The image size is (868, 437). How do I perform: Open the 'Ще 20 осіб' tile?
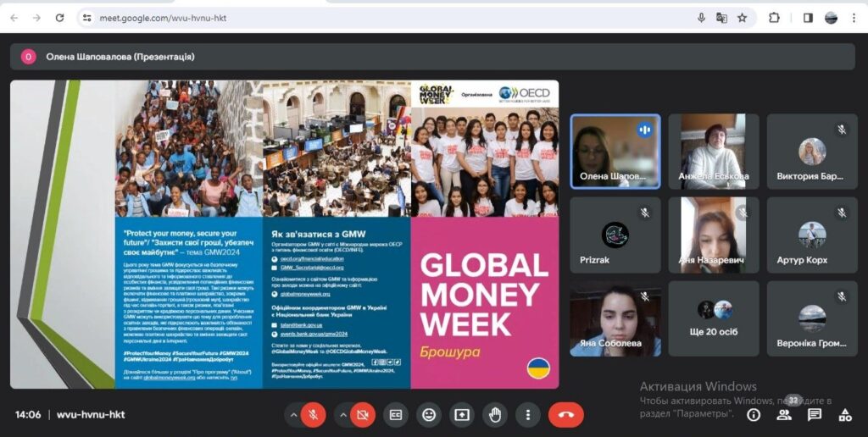tap(714, 318)
